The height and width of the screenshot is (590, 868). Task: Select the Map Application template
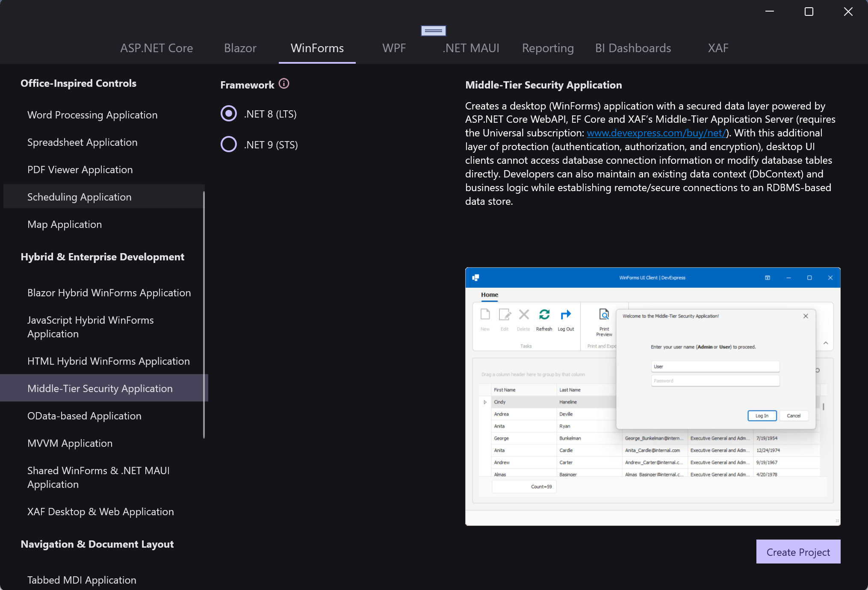click(x=64, y=224)
